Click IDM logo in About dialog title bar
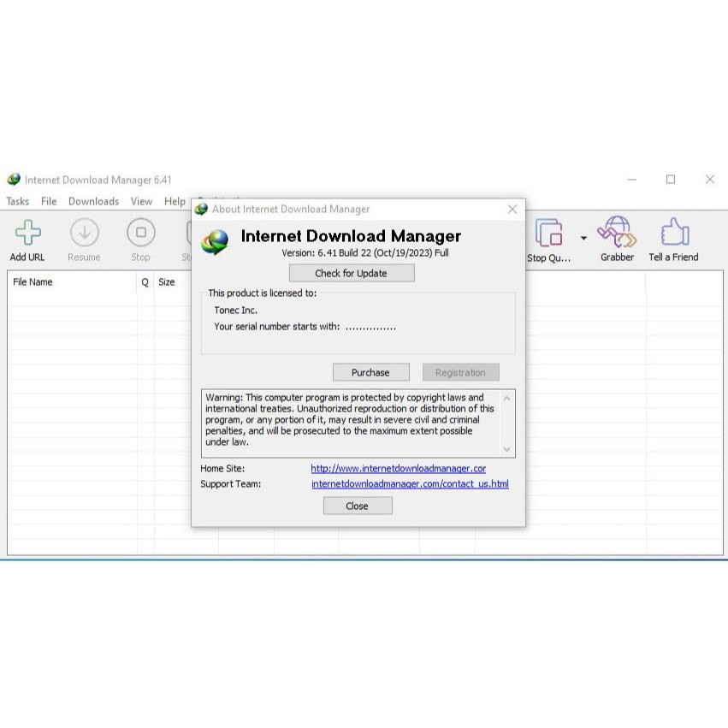 (202, 209)
